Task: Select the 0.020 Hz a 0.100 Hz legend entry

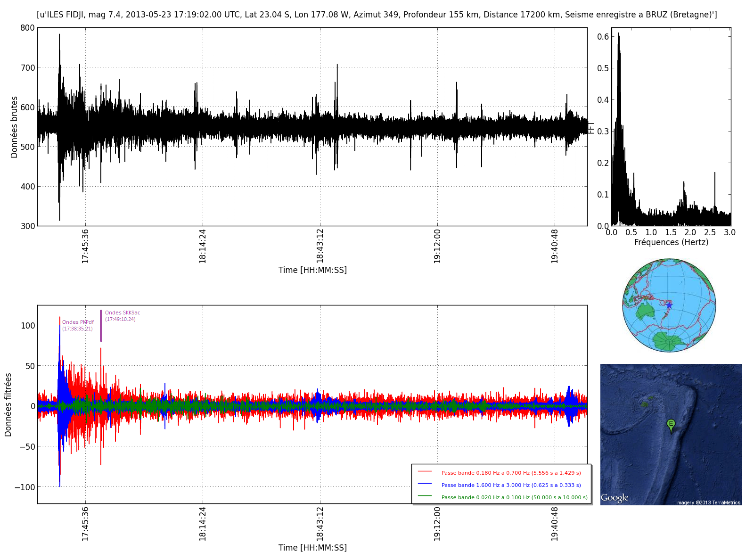Action: pos(514,497)
